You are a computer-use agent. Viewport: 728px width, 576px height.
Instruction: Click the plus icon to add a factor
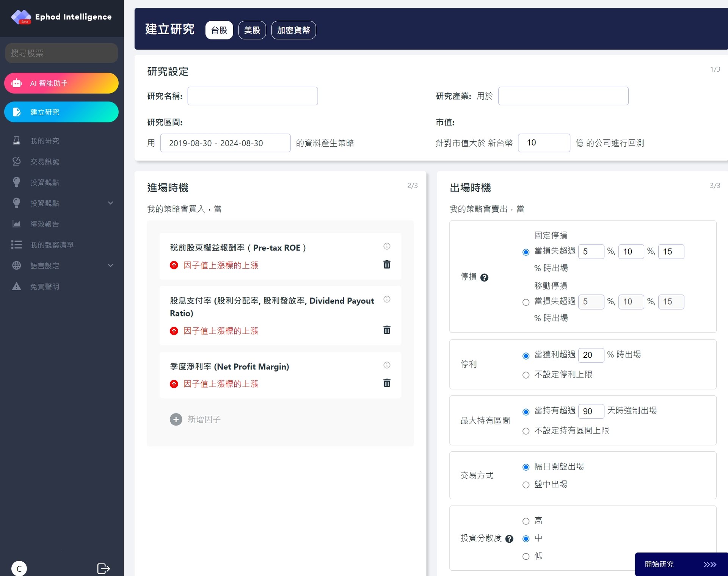point(176,419)
